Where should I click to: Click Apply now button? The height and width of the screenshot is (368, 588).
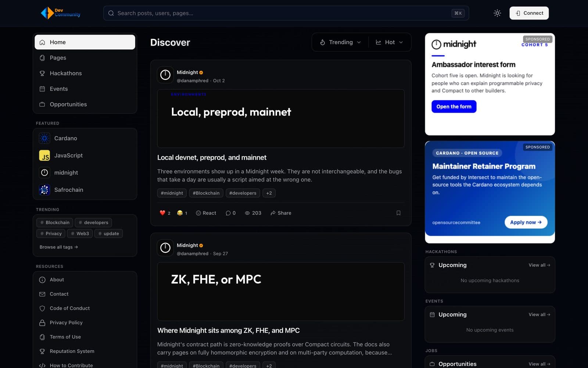point(526,222)
